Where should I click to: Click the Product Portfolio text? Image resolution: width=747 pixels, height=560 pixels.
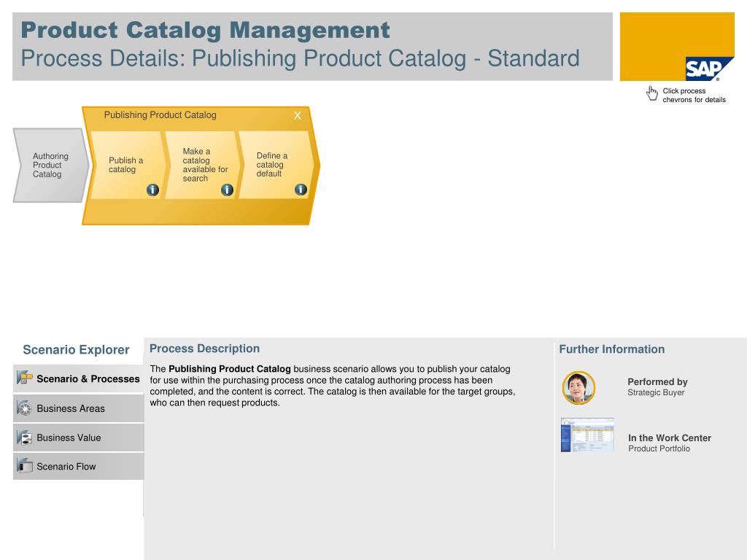coord(659,448)
